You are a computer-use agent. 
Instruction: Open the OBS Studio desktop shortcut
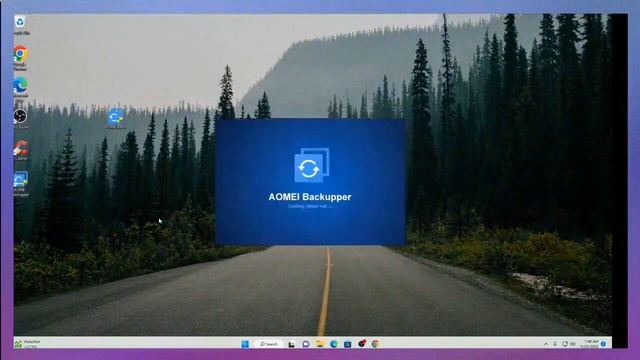(20, 119)
